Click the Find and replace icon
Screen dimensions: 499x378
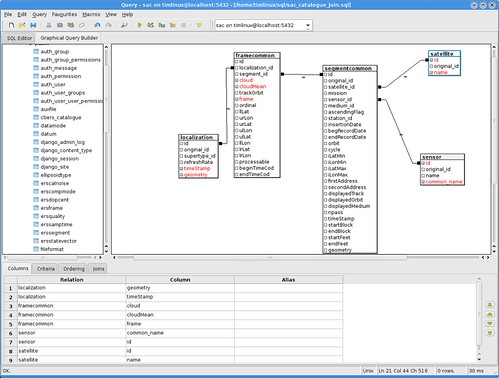pyautogui.click(x=124, y=25)
